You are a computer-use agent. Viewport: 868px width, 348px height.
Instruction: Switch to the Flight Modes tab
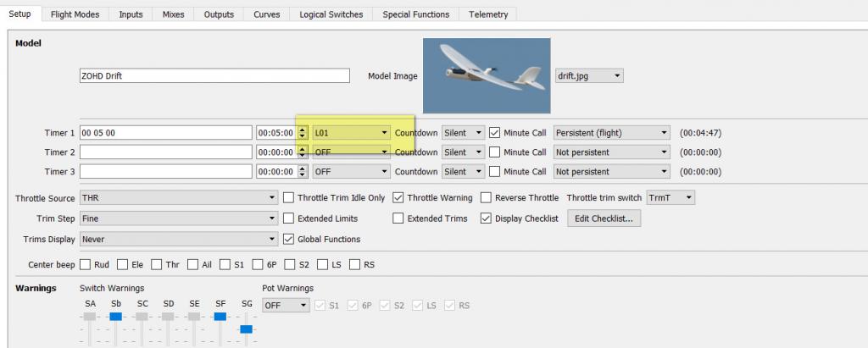click(75, 14)
